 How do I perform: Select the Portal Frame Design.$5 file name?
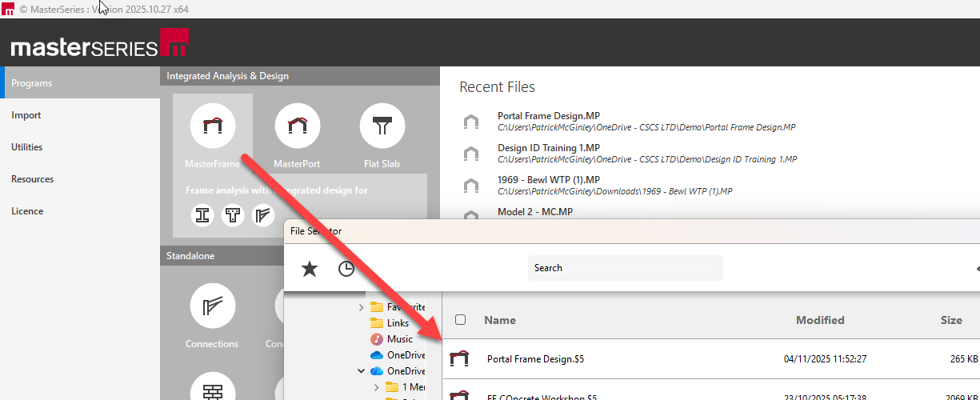click(535, 359)
